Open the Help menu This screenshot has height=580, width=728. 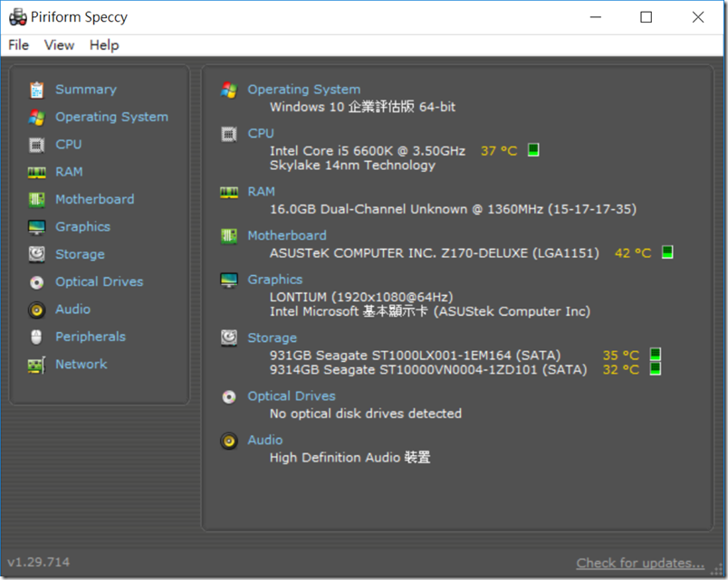tap(104, 45)
